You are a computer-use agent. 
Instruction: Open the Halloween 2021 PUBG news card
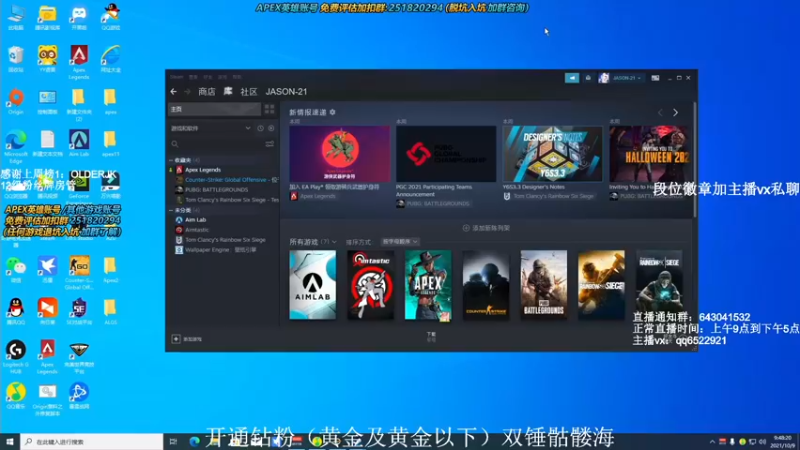click(649, 154)
